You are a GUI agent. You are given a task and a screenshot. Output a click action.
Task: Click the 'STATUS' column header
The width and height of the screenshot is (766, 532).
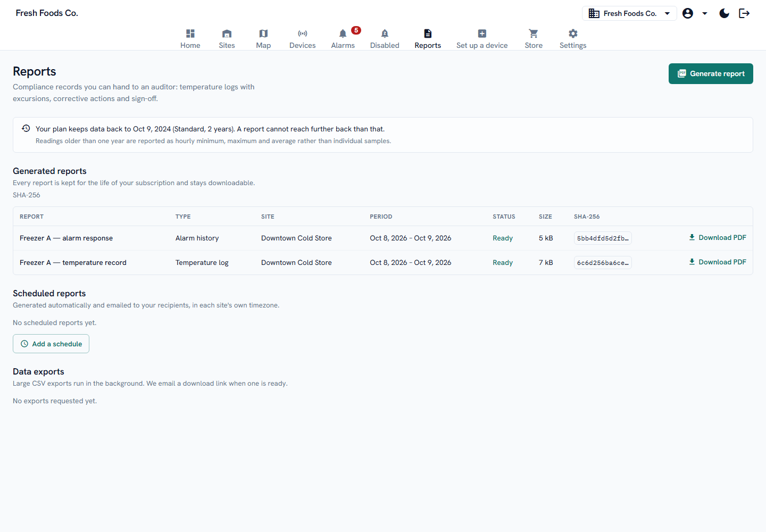[504, 217]
